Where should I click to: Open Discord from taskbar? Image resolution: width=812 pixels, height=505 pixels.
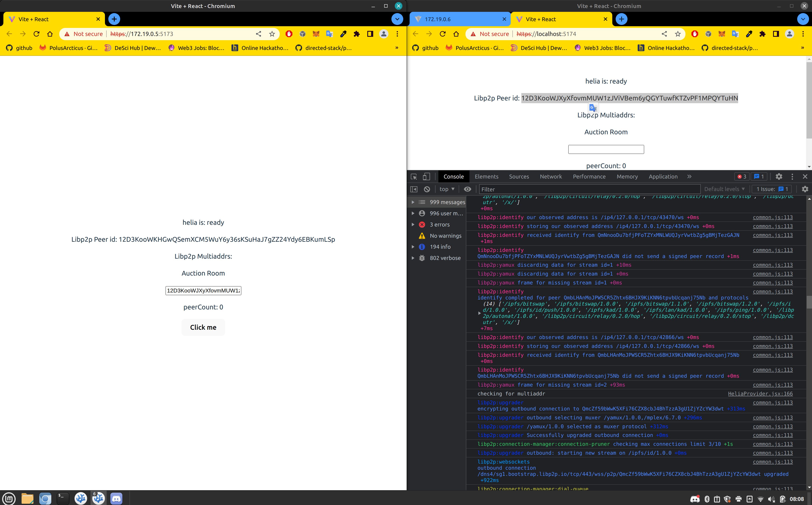116,498
